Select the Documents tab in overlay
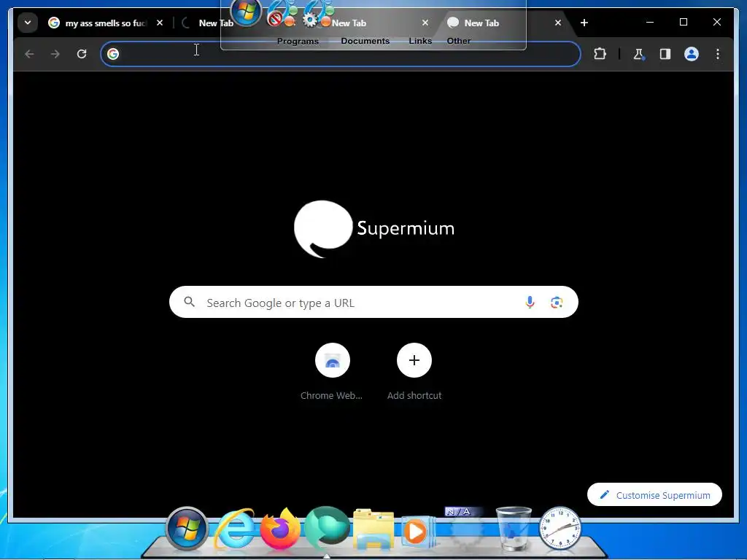Image resolution: width=747 pixels, height=560 pixels. click(365, 41)
